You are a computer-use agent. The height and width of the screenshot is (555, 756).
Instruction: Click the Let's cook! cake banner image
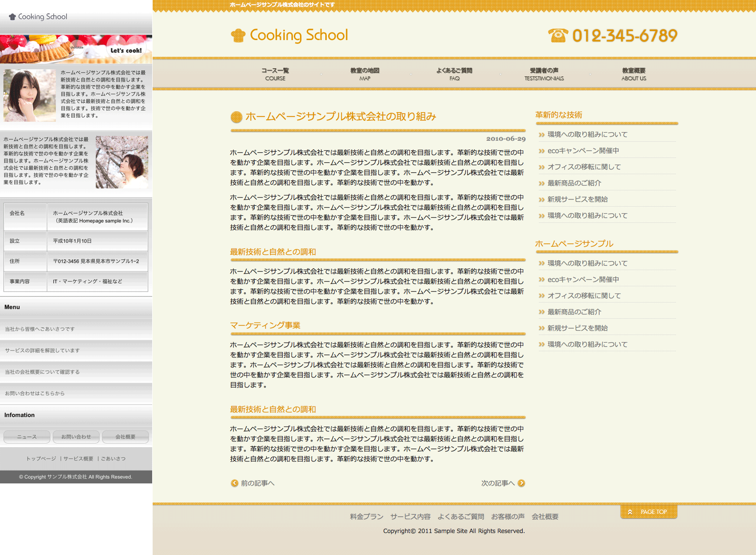pos(76,49)
